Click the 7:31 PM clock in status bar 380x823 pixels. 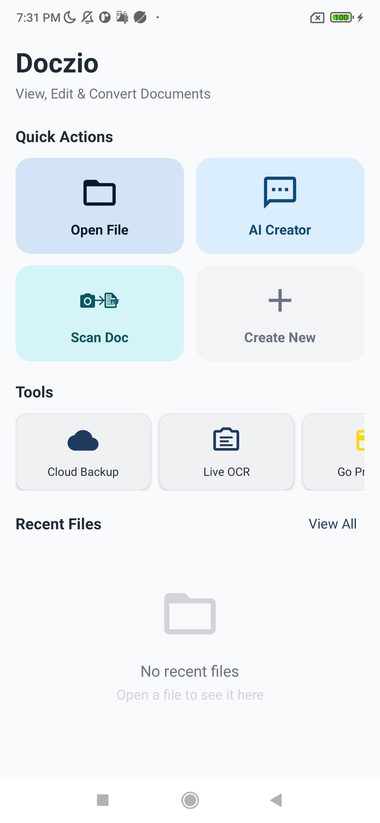pyautogui.click(x=38, y=18)
